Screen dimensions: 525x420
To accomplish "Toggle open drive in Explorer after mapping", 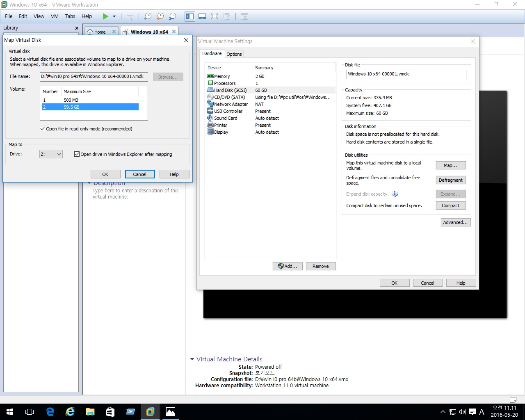I will tap(77, 154).
